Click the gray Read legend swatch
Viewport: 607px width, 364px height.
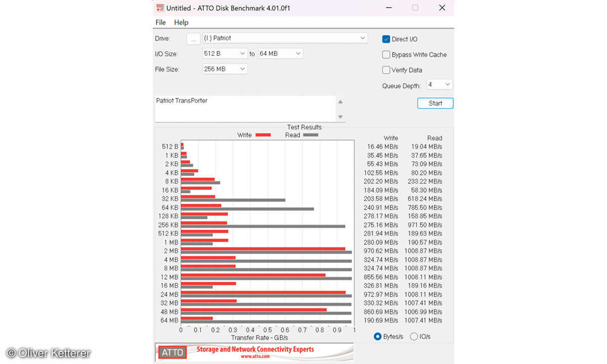point(311,135)
